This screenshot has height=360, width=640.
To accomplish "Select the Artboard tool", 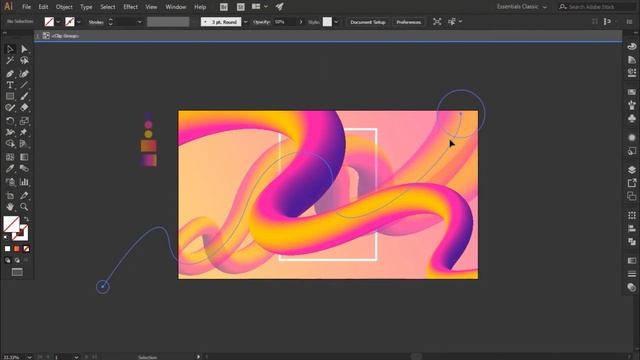I will [x=10, y=196].
